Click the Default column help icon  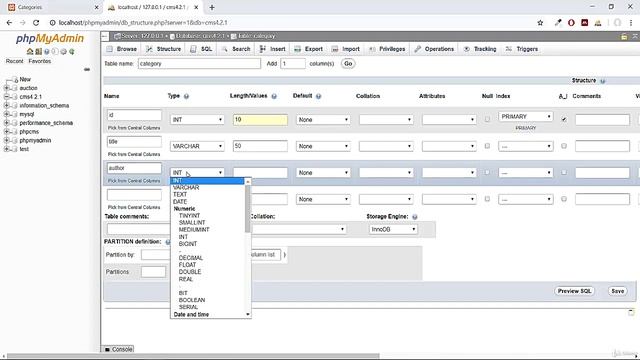point(318,96)
